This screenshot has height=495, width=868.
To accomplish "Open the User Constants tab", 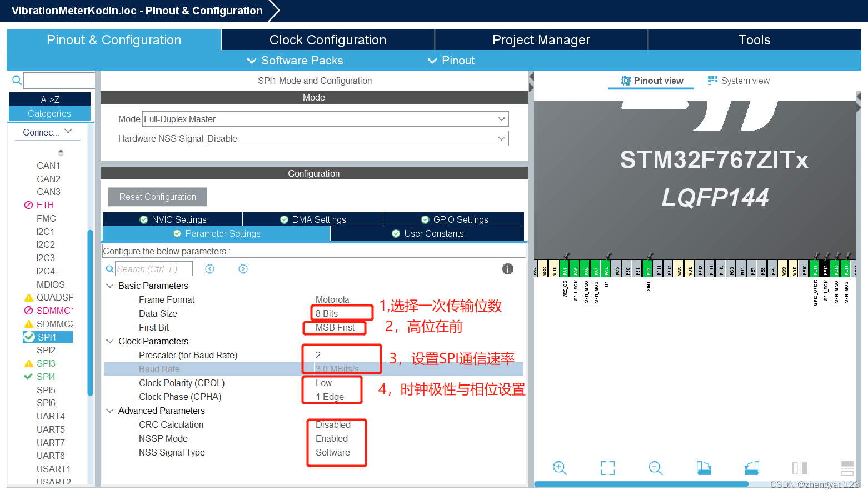I will pyautogui.click(x=427, y=233).
